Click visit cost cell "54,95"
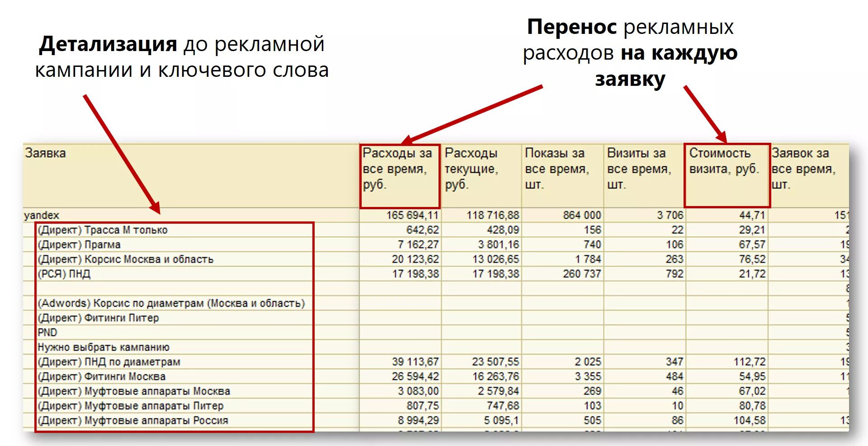Viewport: 868px width, 446px height. (x=727, y=376)
